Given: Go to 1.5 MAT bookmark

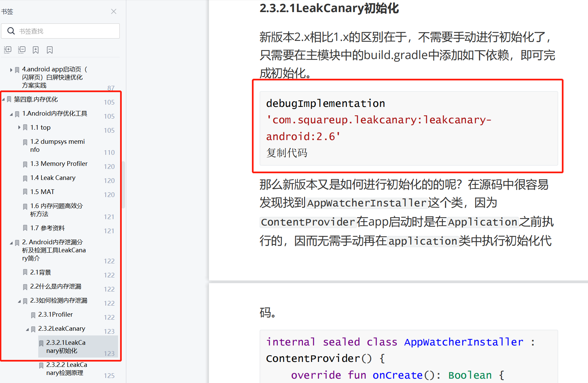Looking at the screenshot, I should pyautogui.click(x=42, y=192).
